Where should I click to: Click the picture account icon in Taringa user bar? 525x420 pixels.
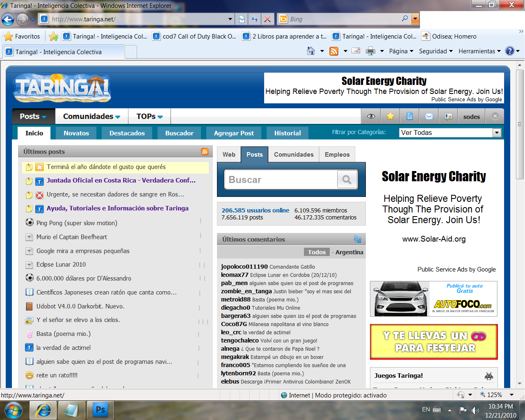pos(448,116)
